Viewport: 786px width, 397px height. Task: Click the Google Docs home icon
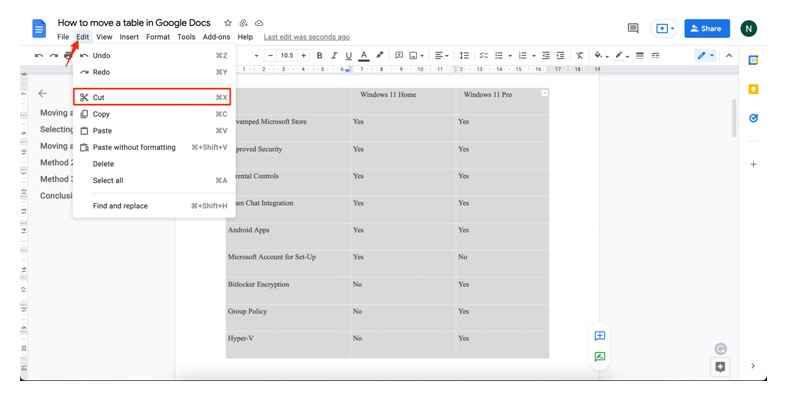39,29
